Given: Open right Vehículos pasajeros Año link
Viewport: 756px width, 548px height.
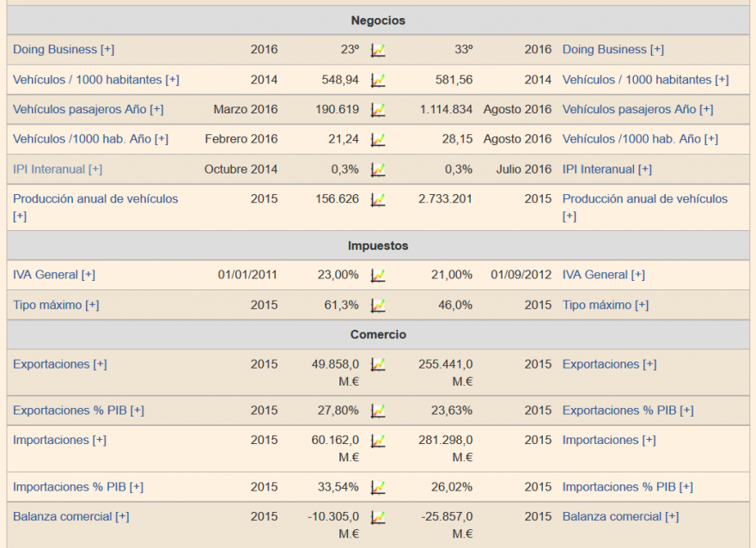Looking at the screenshot, I should pos(637,109).
